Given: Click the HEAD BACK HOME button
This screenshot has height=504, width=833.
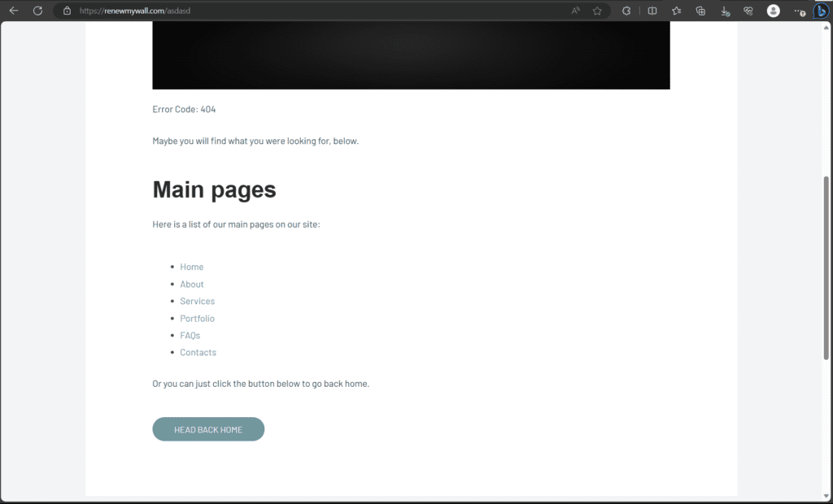Looking at the screenshot, I should click(x=208, y=429).
